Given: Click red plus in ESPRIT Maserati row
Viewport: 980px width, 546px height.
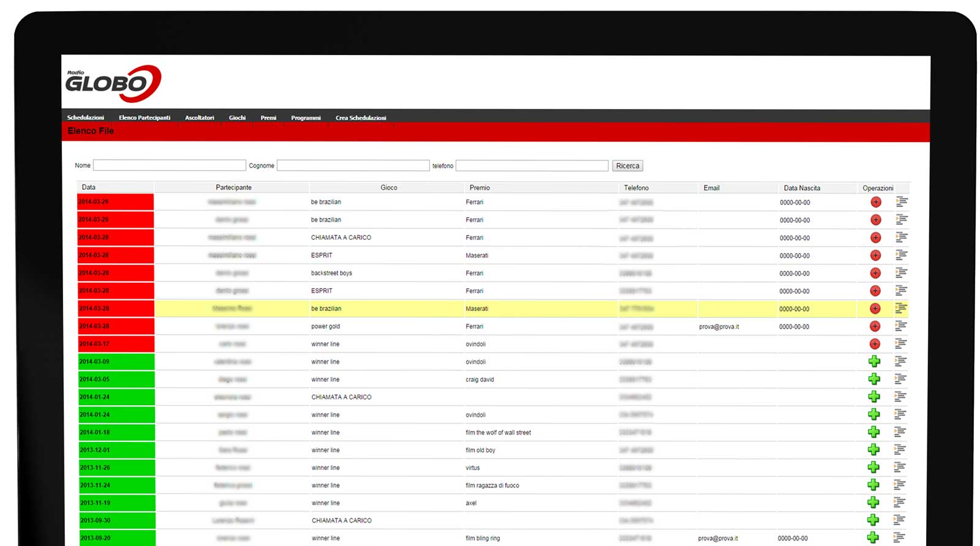Looking at the screenshot, I should tap(875, 255).
